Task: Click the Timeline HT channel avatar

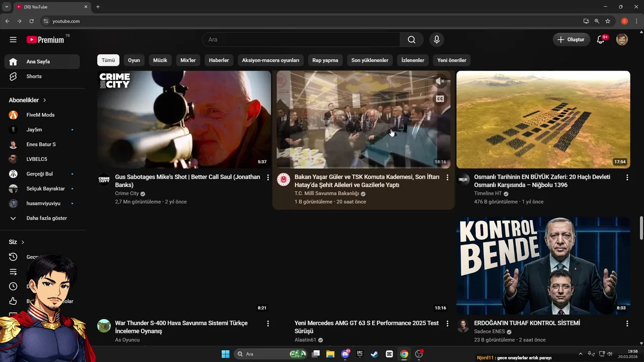Action: (x=463, y=179)
